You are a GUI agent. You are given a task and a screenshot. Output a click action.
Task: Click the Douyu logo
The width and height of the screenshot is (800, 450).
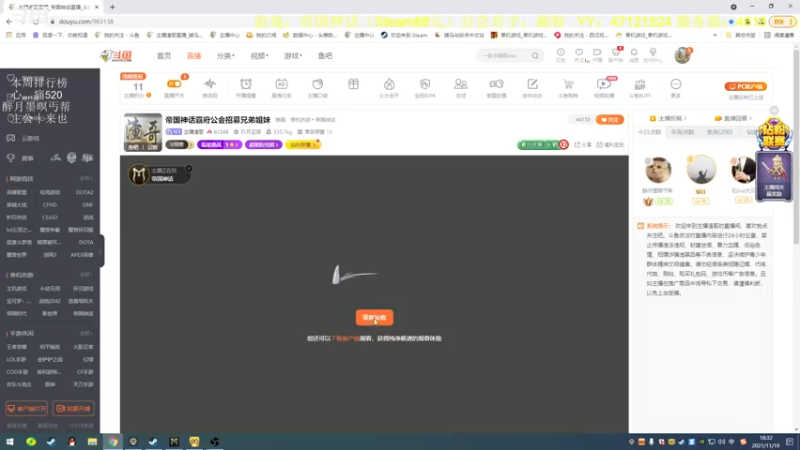[x=116, y=56]
